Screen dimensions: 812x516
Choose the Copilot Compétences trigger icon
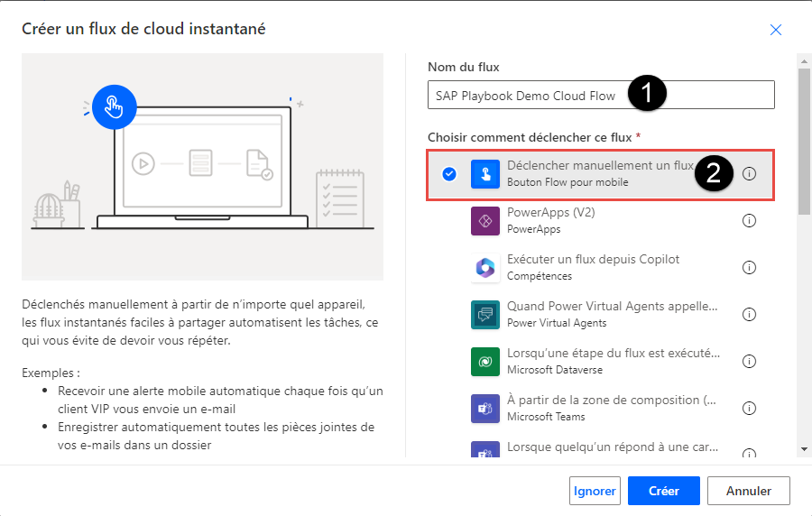coord(485,268)
